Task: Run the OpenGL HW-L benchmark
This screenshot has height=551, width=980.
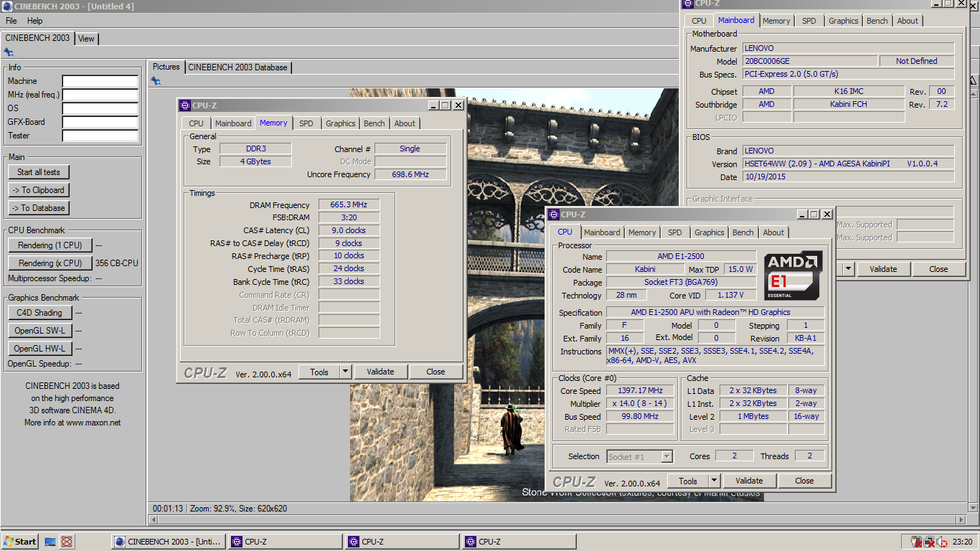Action: (39, 349)
